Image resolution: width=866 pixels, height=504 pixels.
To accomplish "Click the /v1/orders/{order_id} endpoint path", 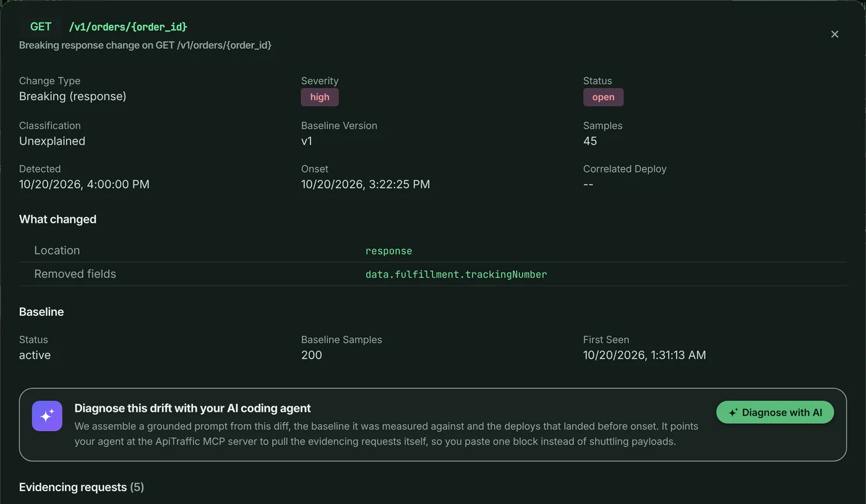I will 128,27.
